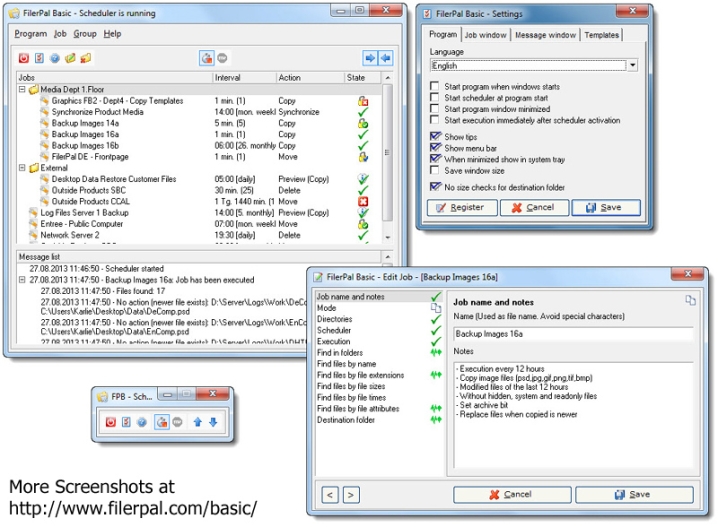Click the red power icon in main toolbar
The image size is (718, 527).
point(24,58)
